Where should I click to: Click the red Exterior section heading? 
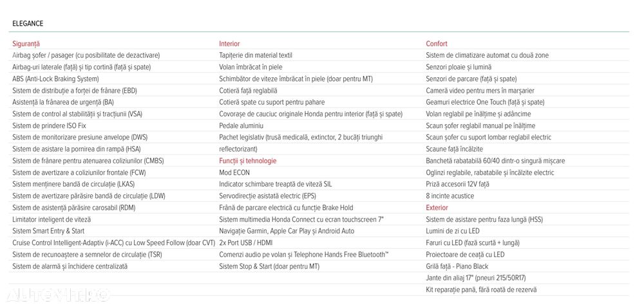pyautogui.click(x=437, y=208)
